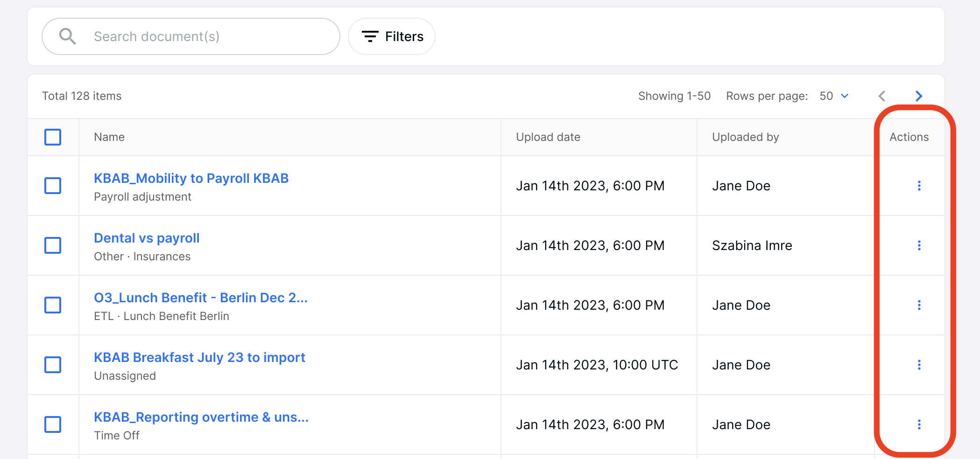The image size is (980, 459).
Task: Open the KBAB_Reporting overtime document link
Action: 201,417
